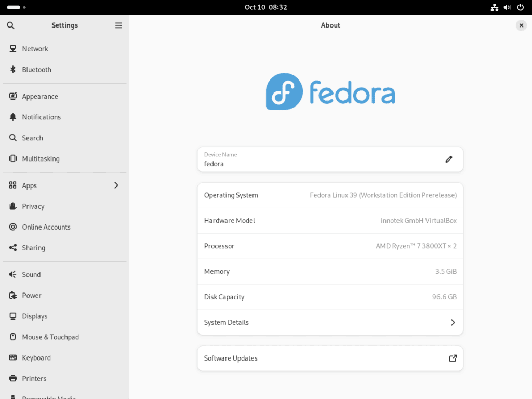Image resolution: width=532 pixels, height=399 pixels.
Task: Open the hamburger menu in Settings
Action: pos(118,25)
